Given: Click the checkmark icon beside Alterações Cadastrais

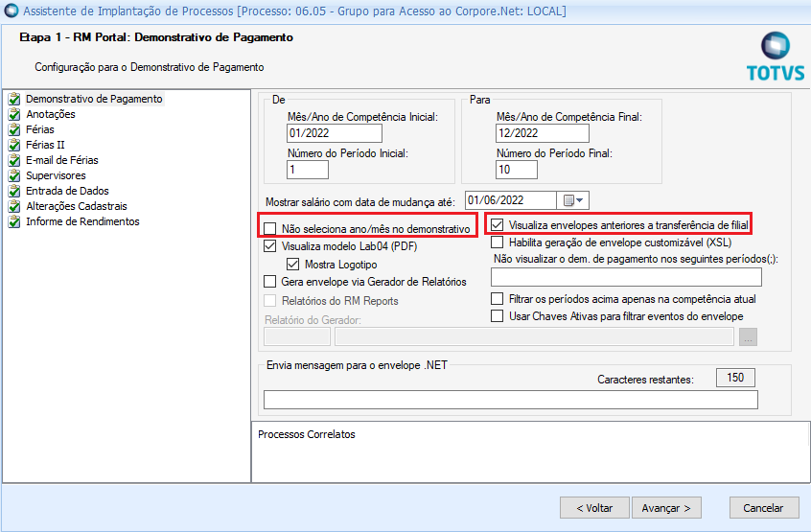Looking at the screenshot, I should (x=14, y=206).
